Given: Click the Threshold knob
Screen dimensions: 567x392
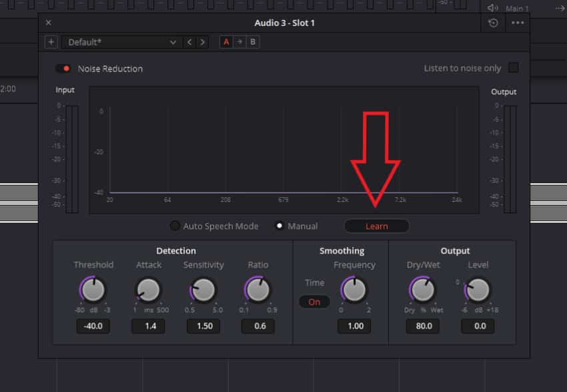Looking at the screenshot, I should (93, 290).
